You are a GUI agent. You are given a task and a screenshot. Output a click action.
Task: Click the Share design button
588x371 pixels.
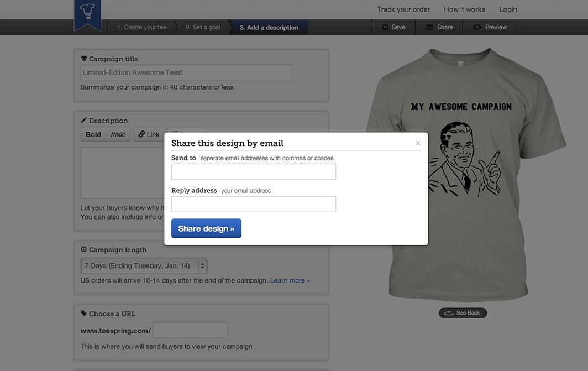click(206, 228)
